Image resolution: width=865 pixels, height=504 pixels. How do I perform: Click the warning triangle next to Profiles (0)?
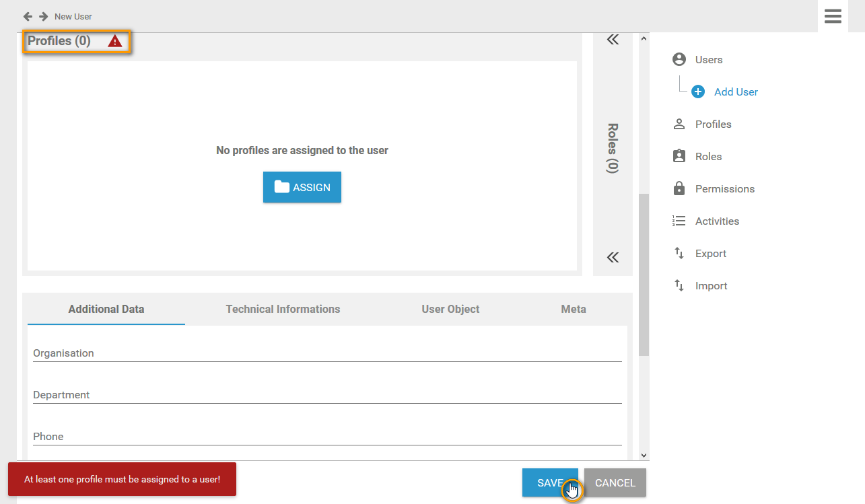click(114, 40)
